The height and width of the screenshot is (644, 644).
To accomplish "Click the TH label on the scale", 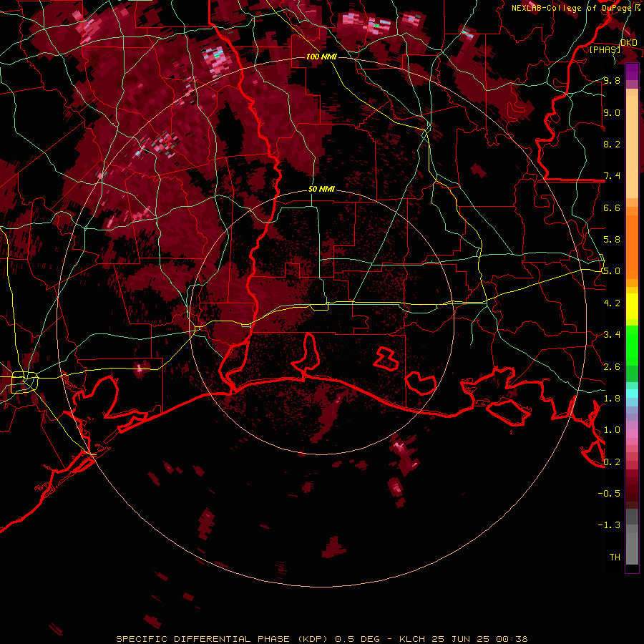I will (615, 557).
